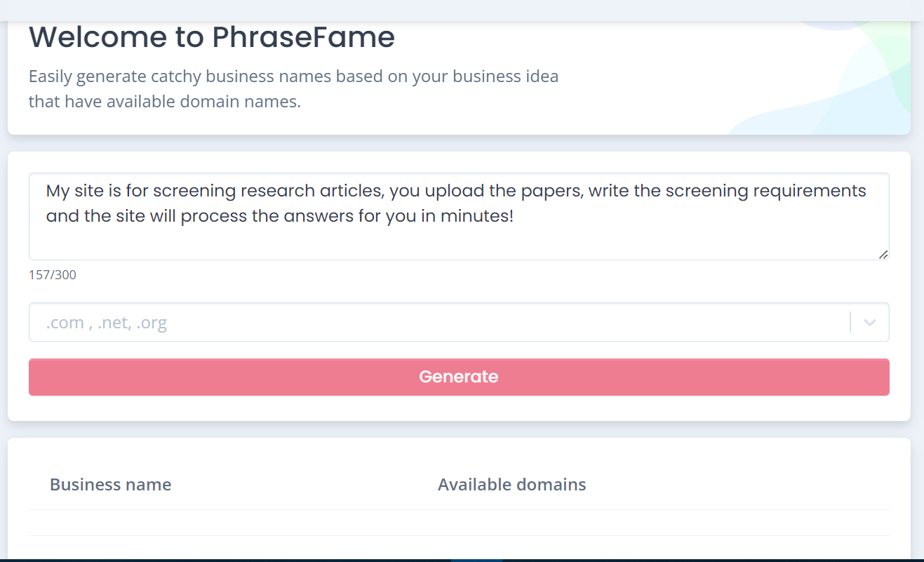The width and height of the screenshot is (924, 562).
Task: Click the 157/300 character counter
Action: pyautogui.click(x=53, y=275)
